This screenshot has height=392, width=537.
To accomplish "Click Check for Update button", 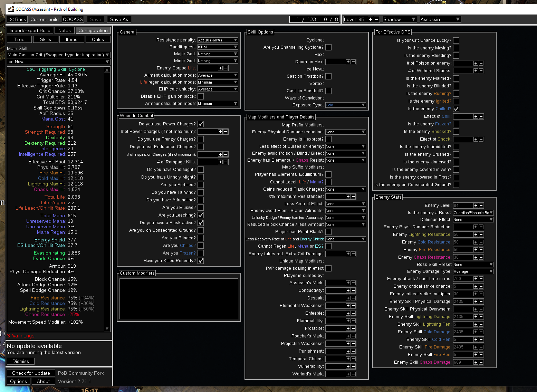I will [x=31, y=373].
